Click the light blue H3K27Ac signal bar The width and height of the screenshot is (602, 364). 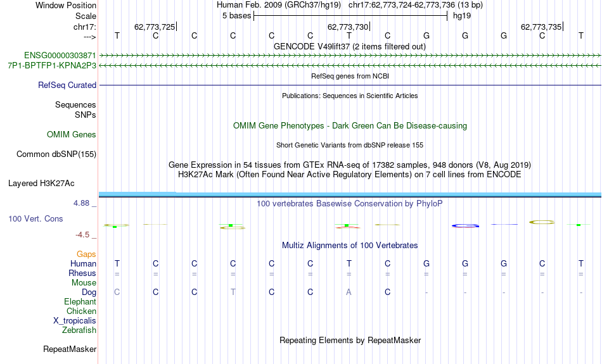coord(350,194)
